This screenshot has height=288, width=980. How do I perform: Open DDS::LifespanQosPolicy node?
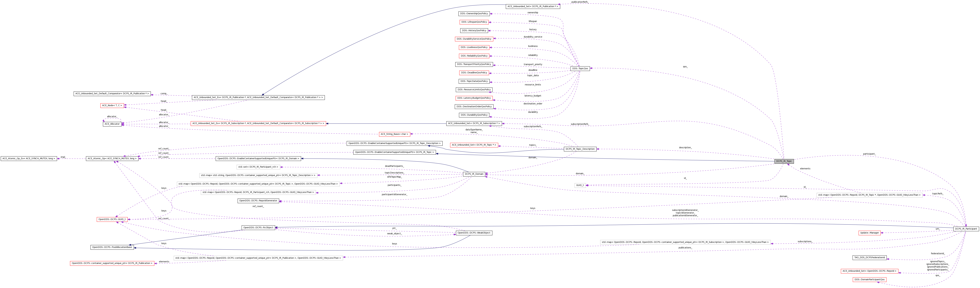point(474,22)
